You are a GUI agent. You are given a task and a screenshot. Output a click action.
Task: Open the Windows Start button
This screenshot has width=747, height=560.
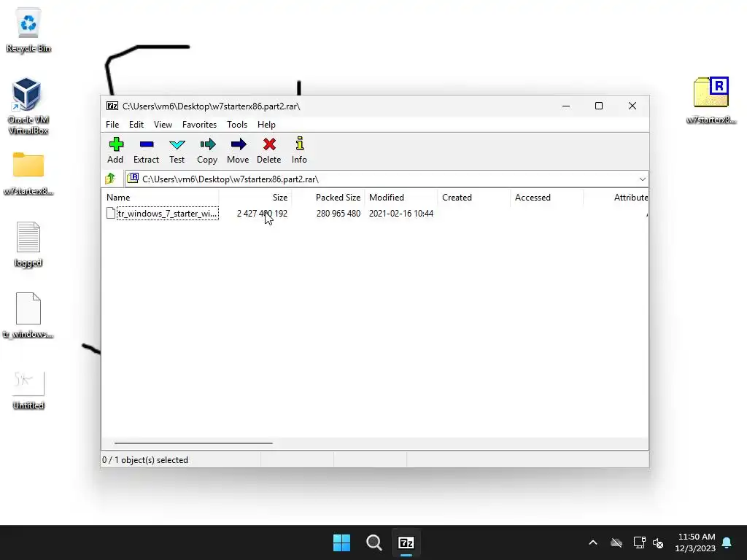click(x=341, y=542)
